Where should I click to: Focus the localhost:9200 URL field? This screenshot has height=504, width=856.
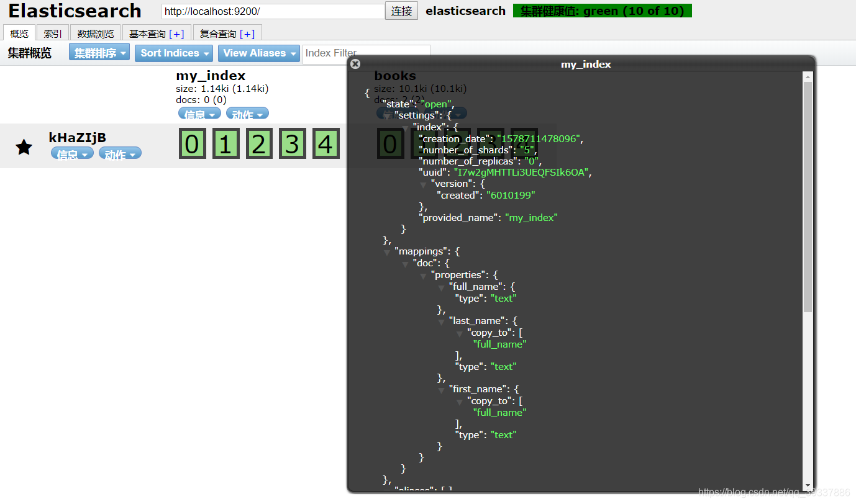273,11
